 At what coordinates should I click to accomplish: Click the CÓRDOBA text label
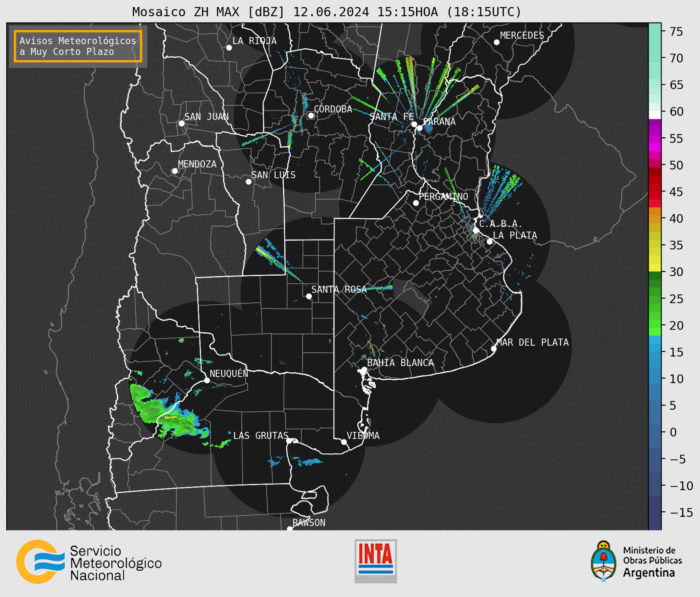point(333,109)
